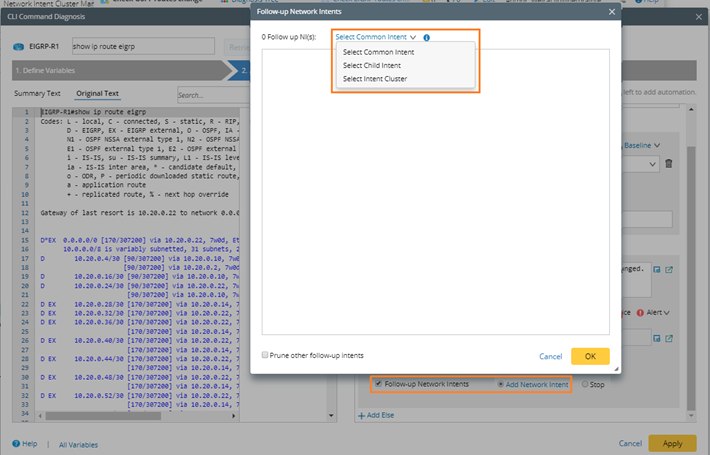Click the Search field above CLI output
The image size is (710, 455).
click(x=213, y=95)
